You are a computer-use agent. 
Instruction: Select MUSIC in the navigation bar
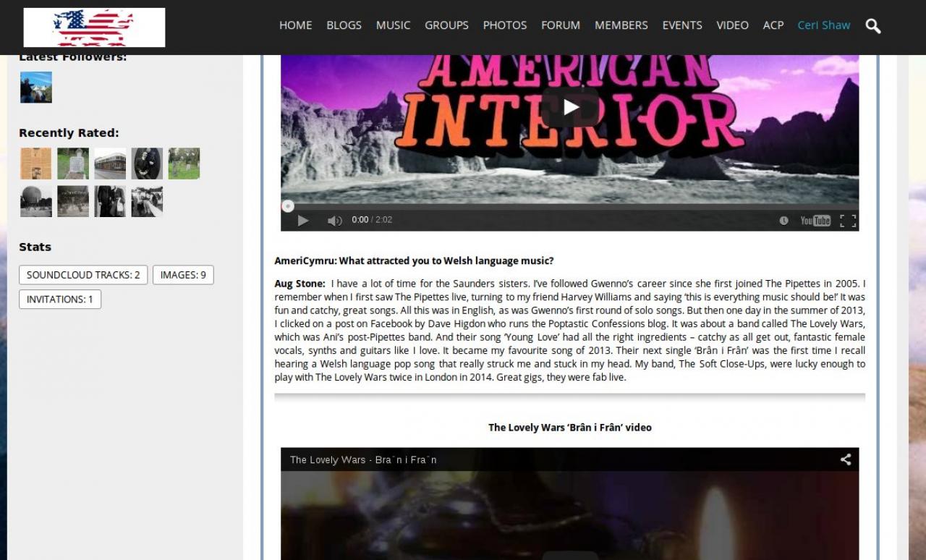pos(393,25)
